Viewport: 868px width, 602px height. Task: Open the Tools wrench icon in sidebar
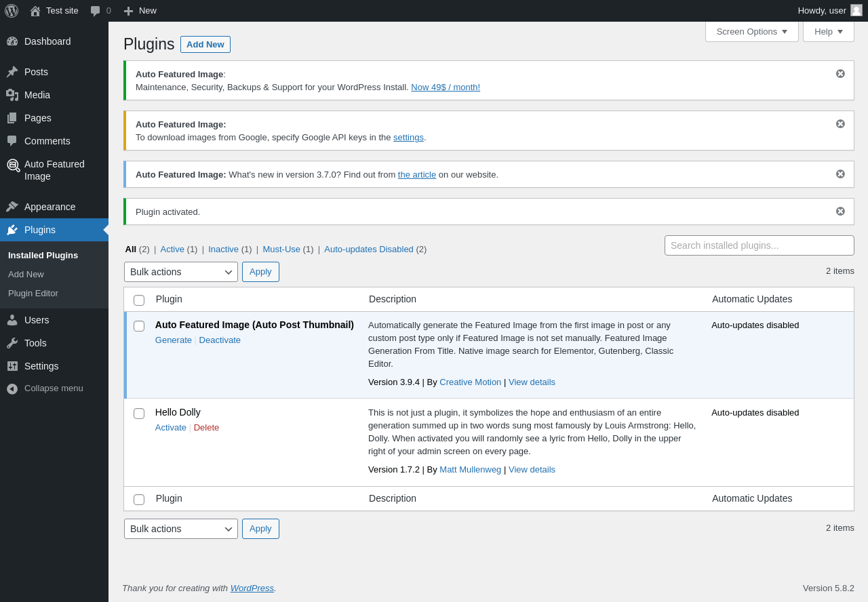(x=12, y=343)
